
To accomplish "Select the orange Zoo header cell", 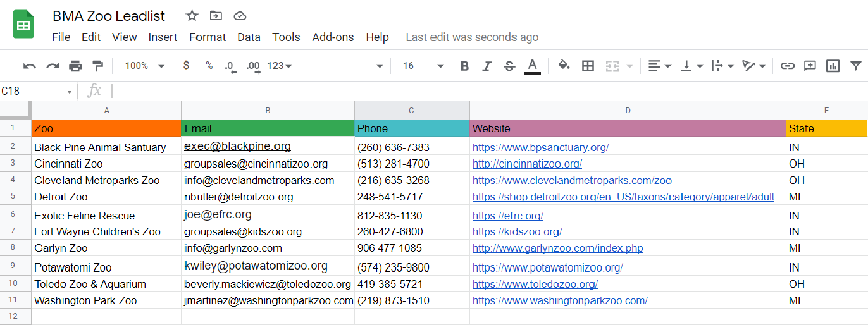I will coord(106,128).
